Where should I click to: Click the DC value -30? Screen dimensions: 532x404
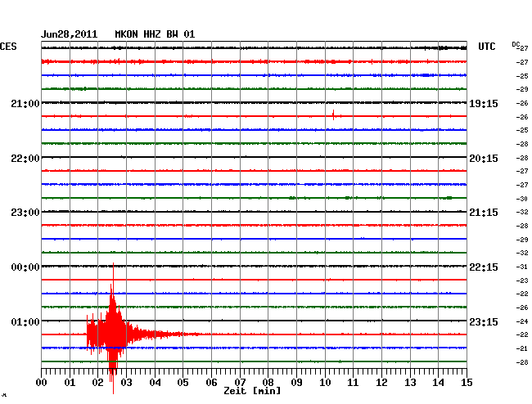tap(522, 199)
